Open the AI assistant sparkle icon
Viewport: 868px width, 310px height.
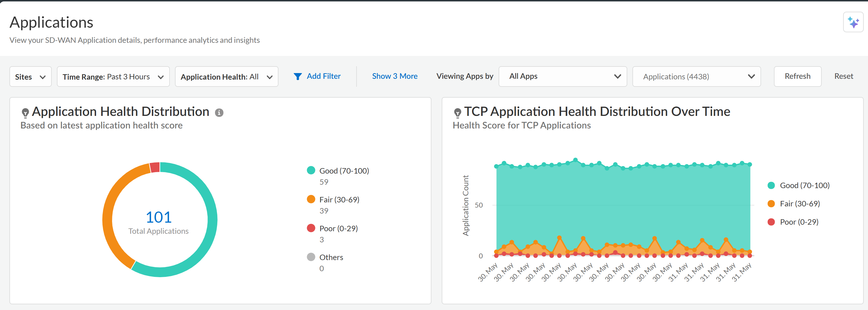coord(853,22)
